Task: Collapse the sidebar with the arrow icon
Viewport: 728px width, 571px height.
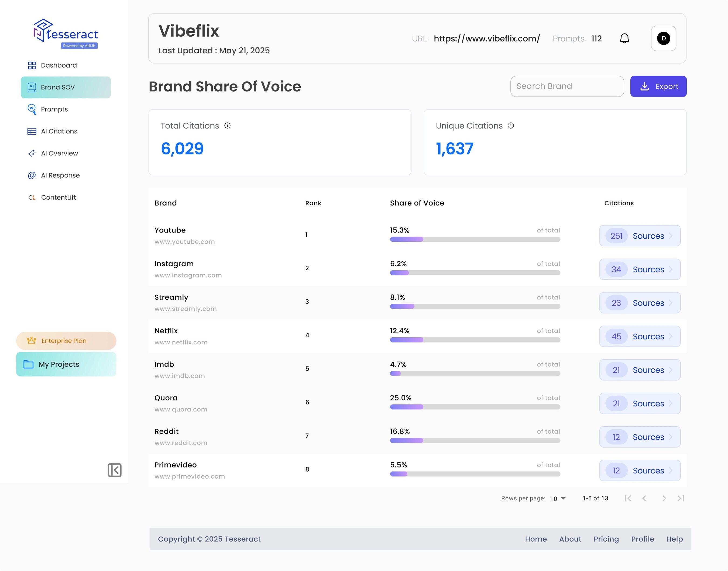Action: point(114,470)
